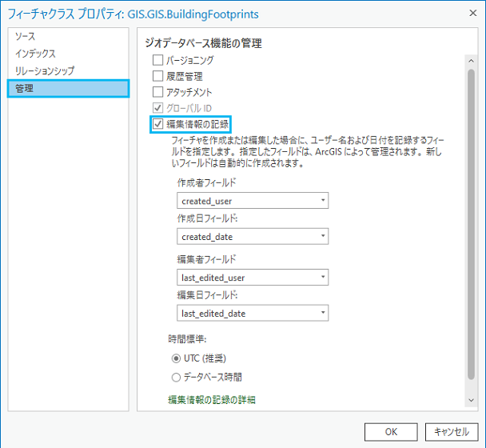Toggle the アタッチメント checkbox
486x448 pixels.
[157, 92]
